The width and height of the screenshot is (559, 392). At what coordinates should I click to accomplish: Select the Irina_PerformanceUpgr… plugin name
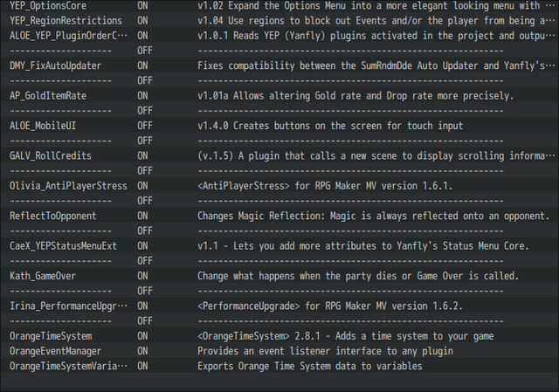[68, 306]
